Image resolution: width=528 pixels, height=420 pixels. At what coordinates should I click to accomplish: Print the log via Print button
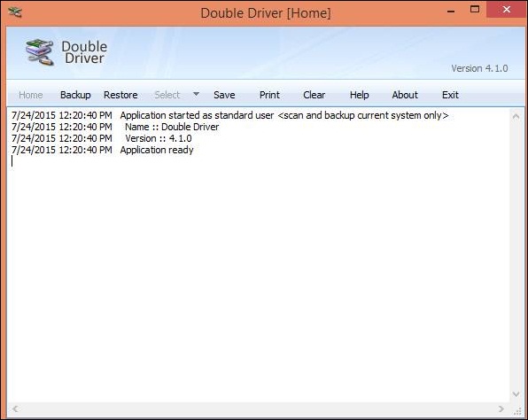point(269,95)
